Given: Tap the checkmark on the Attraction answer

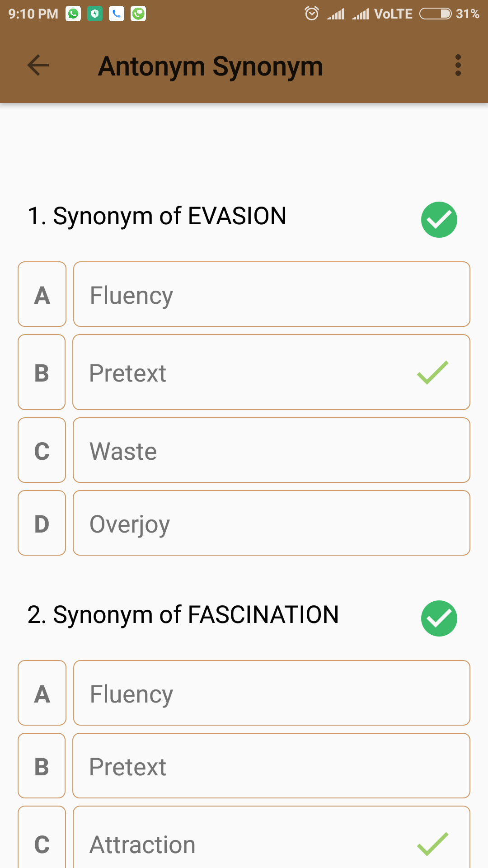Looking at the screenshot, I should 432,844.
